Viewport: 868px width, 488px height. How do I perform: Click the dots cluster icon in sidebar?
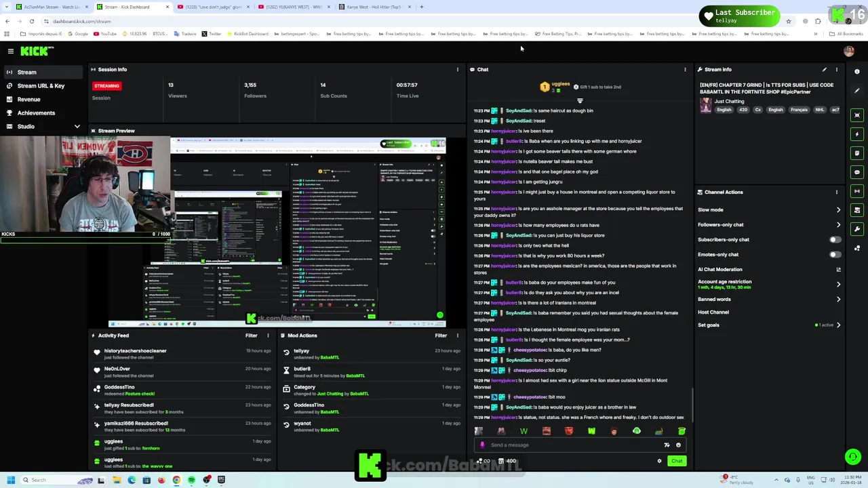pyautogui.click(x=857, y=248)
